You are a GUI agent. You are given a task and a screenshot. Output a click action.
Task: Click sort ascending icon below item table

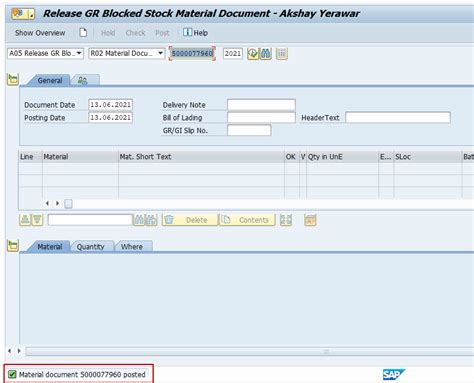pos(25,220)
